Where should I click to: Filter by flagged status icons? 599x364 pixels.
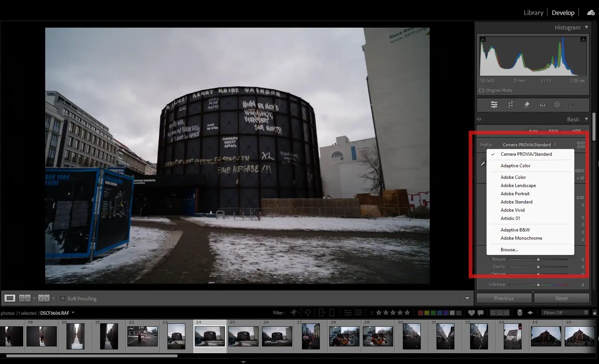tap(301, 312)
